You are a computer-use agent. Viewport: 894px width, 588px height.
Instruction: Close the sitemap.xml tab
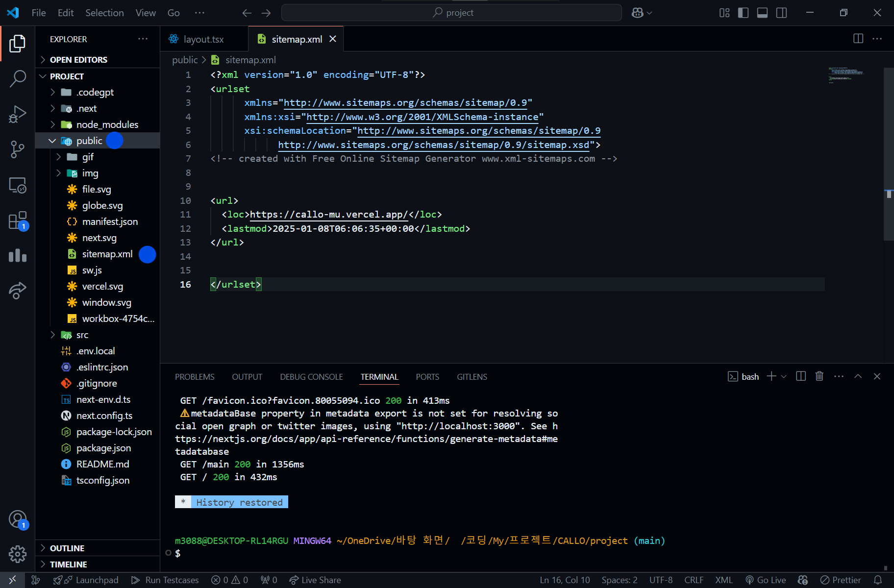(333, 39)
